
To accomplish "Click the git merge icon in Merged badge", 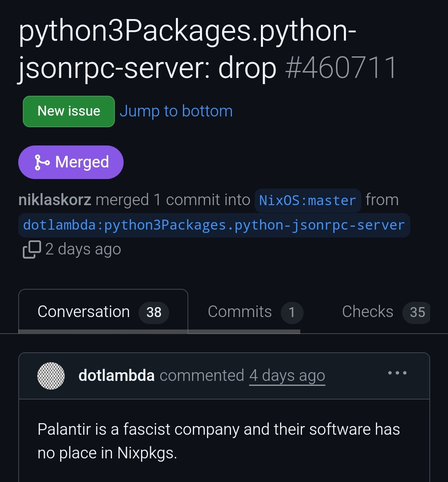I will tap(42, 162).
